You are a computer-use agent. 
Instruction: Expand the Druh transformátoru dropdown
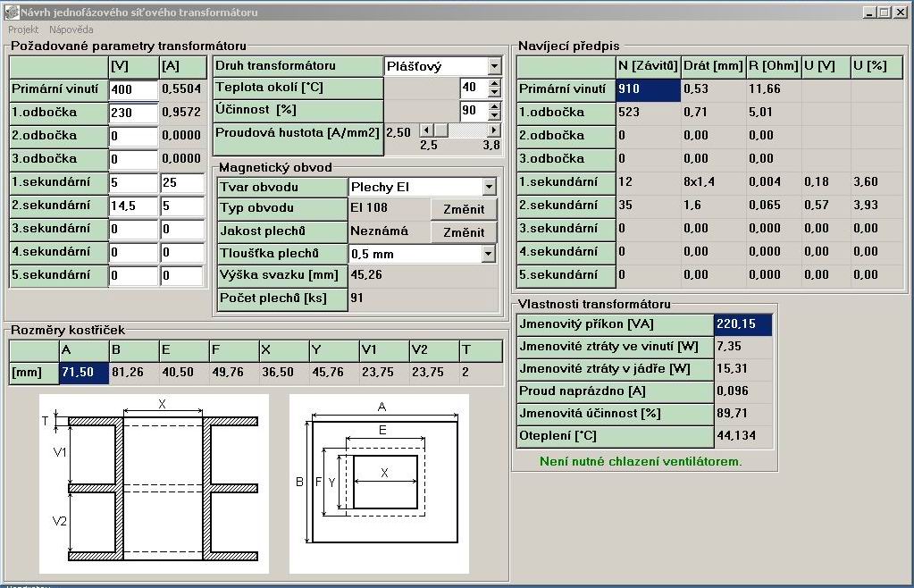click(x=494, y=66)
